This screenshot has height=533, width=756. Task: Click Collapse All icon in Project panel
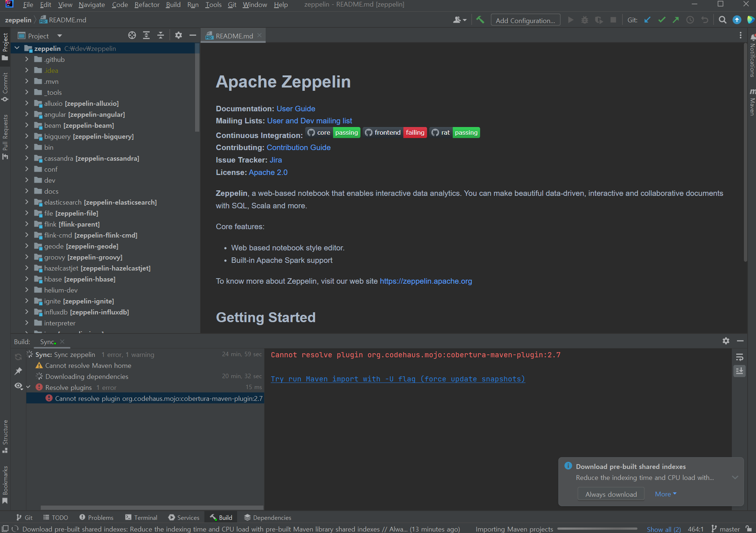[161, 36]
